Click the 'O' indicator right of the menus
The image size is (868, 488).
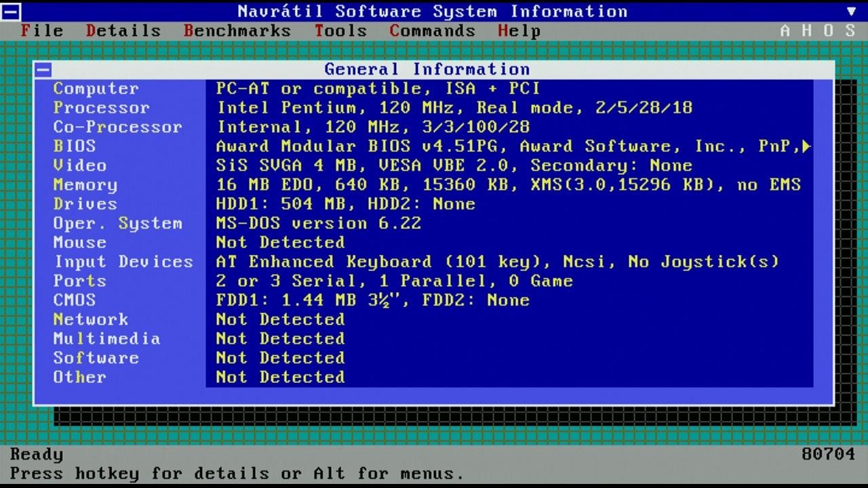point(829,30)
